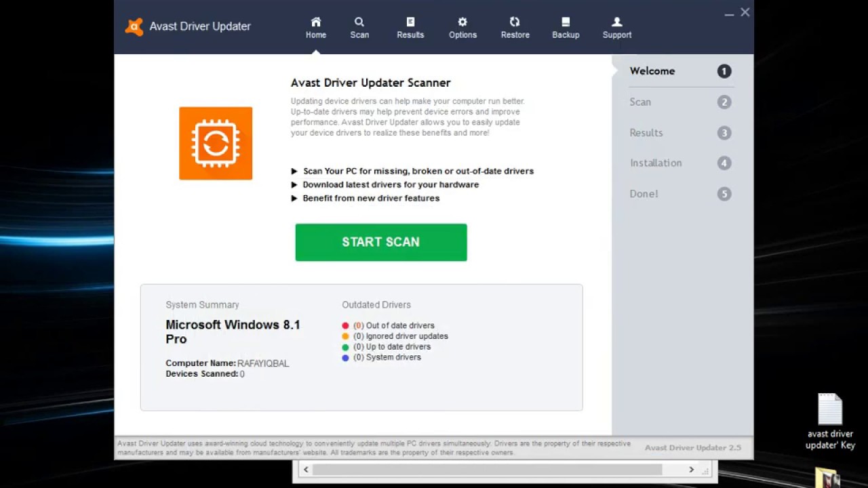This screenshot has width=868, height=488.
Task: Click '(0) System drivers' text
Action: 387,357
